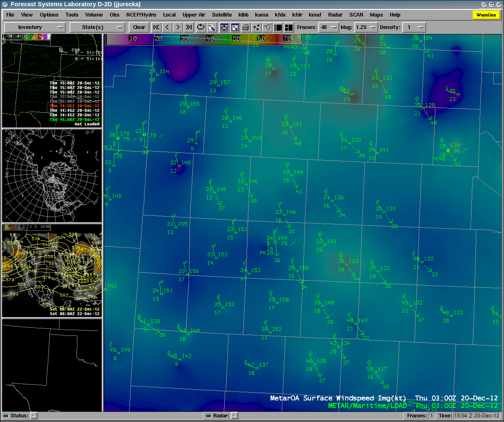This screenshot has width=504, height=422.
Task: Toggle the four-panel layout icon
Action: [x=289, y=27]
